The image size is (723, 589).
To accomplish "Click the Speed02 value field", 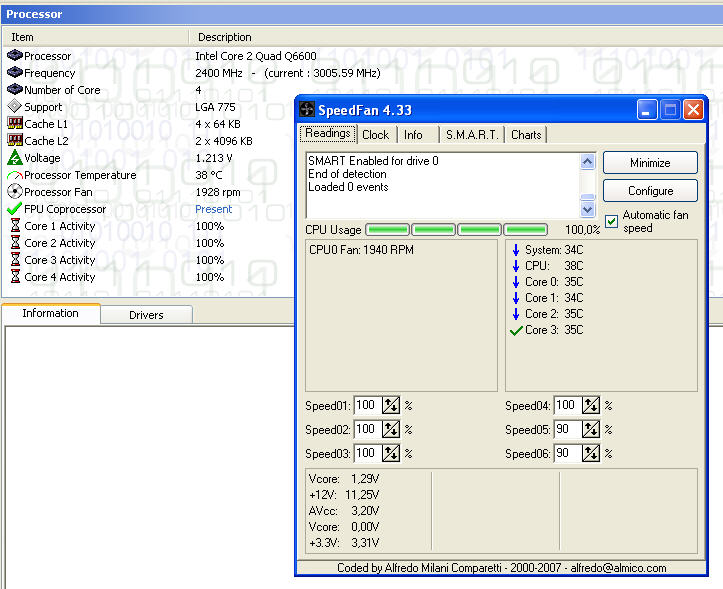I will pyautogui.click(x=368, y=429).
